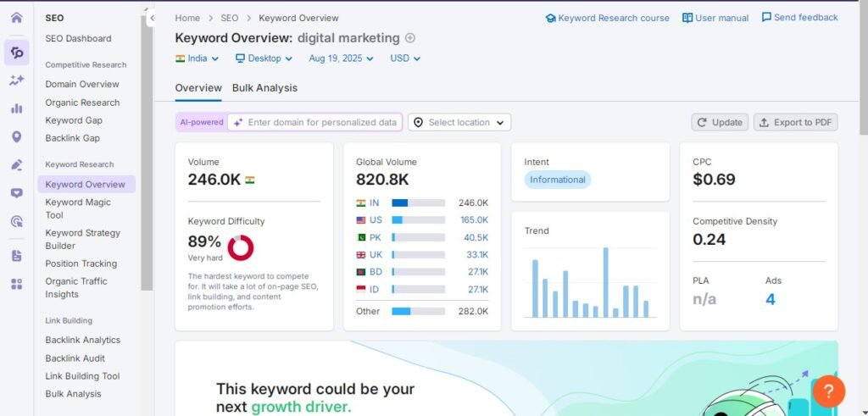This screenshot has width=868, height=416.
Task: Click the Keyword Difficulty donut chart
Action: [240, 248]
